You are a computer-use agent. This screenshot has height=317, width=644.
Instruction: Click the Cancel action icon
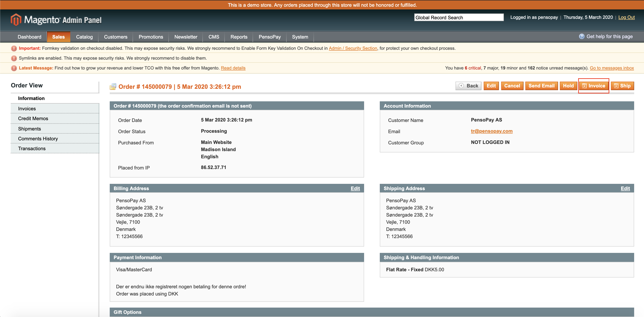(x=512, y=86)
